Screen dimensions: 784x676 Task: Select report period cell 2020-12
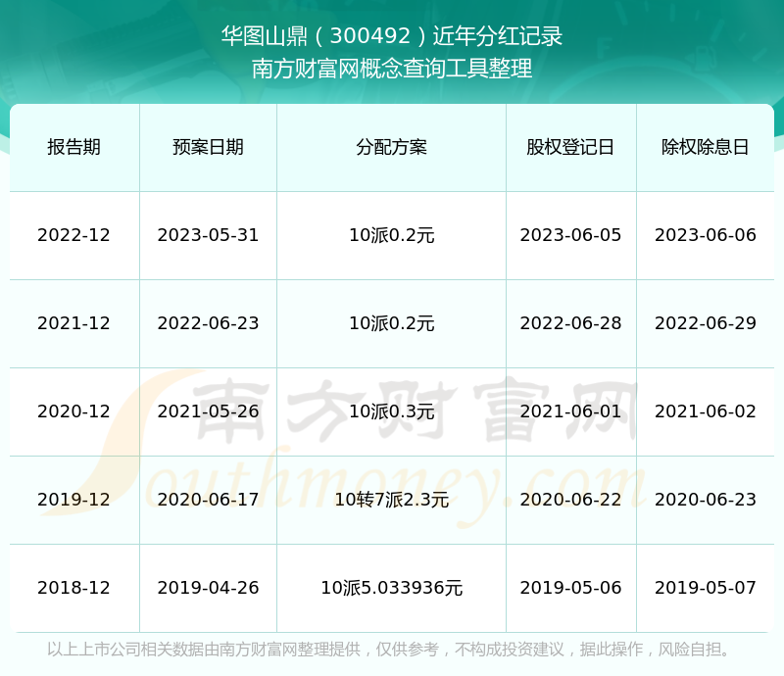[74, 411]
